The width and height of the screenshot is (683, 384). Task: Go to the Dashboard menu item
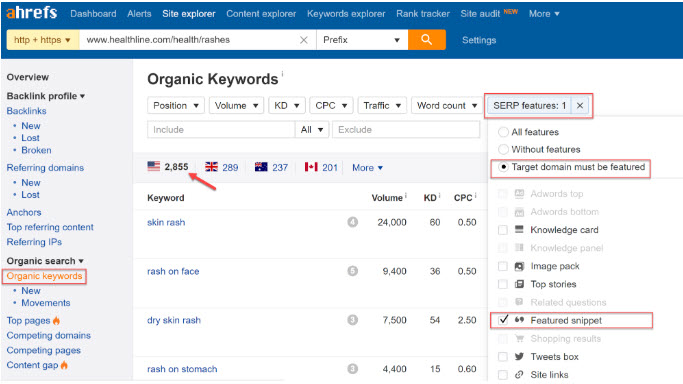coord(93,13)
